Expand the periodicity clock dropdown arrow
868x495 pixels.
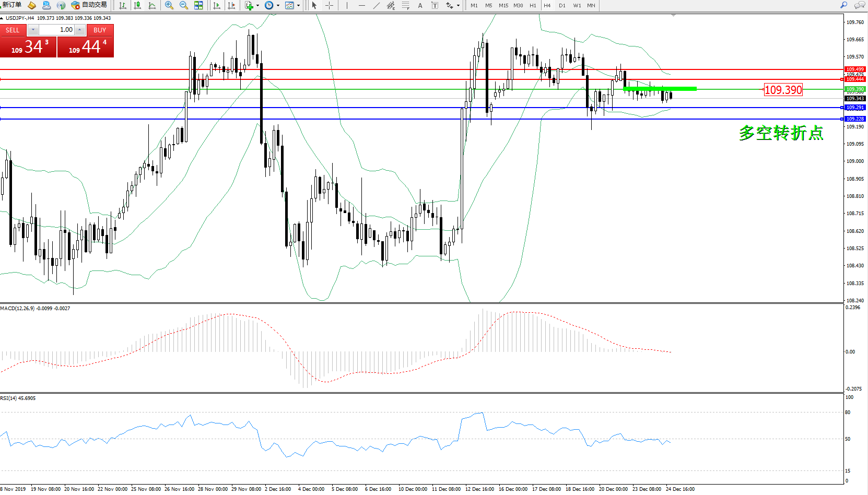tap(278, 6)
